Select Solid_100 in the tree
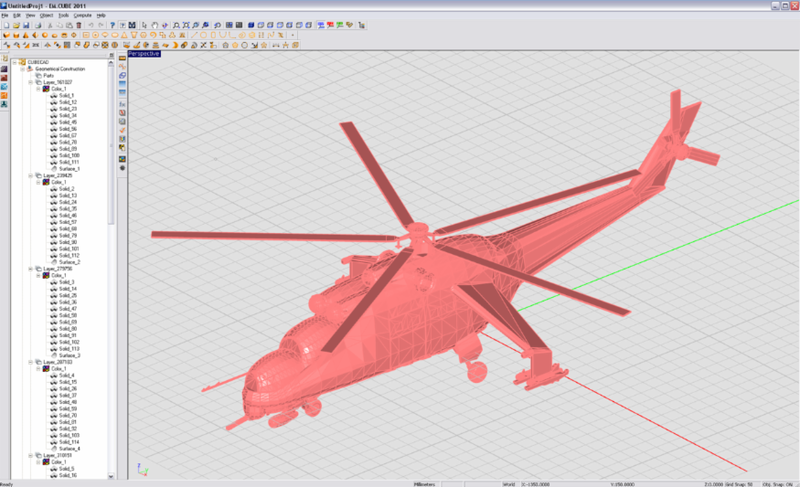The height and width of the screenshot is (487, 800). pos(69,155)
